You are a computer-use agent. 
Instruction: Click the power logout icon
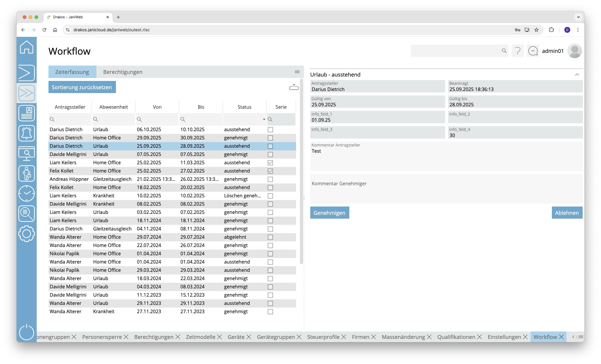tap(27, 332)
